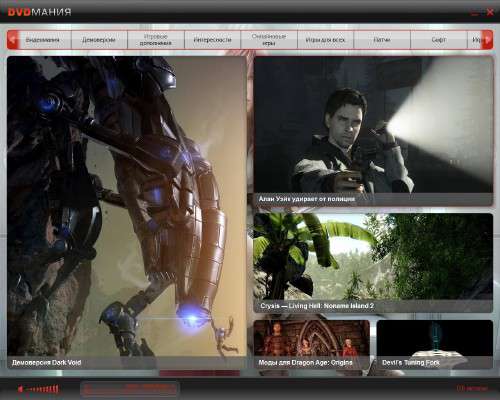Open the Интересности tab

212,40
